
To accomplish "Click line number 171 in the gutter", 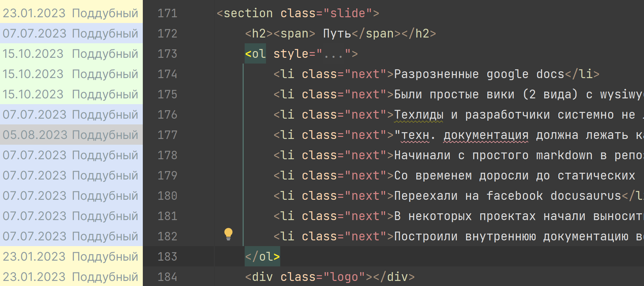I will coord(167,13).
